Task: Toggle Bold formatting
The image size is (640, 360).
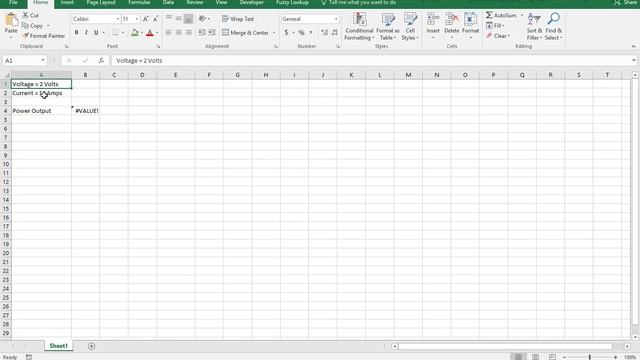Action: coord(76,33)
